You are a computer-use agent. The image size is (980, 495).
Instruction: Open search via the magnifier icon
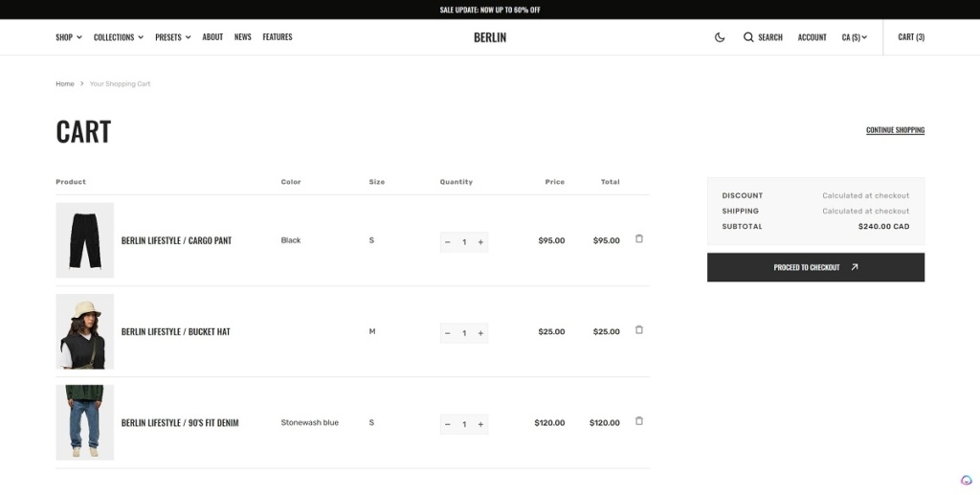click(748, 37)
